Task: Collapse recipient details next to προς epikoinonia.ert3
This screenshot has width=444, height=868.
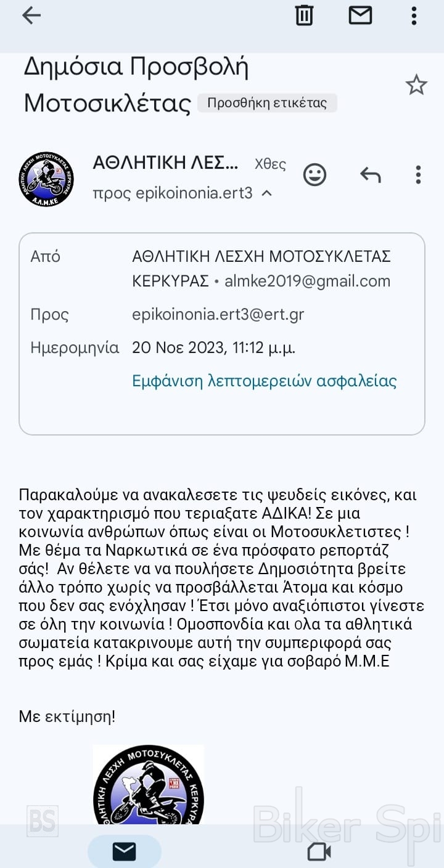Action: (x=267, y=193)
